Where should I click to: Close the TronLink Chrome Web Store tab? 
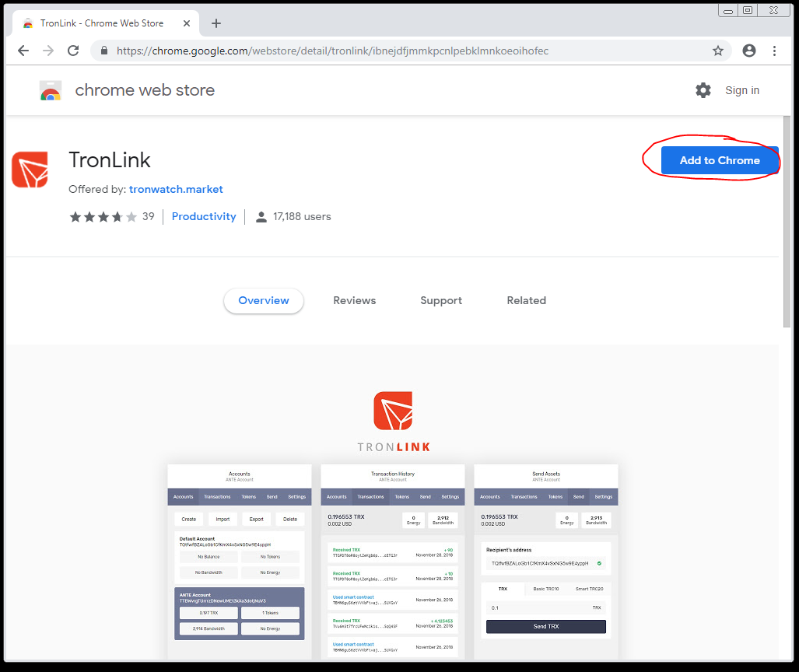click(187, 23)
